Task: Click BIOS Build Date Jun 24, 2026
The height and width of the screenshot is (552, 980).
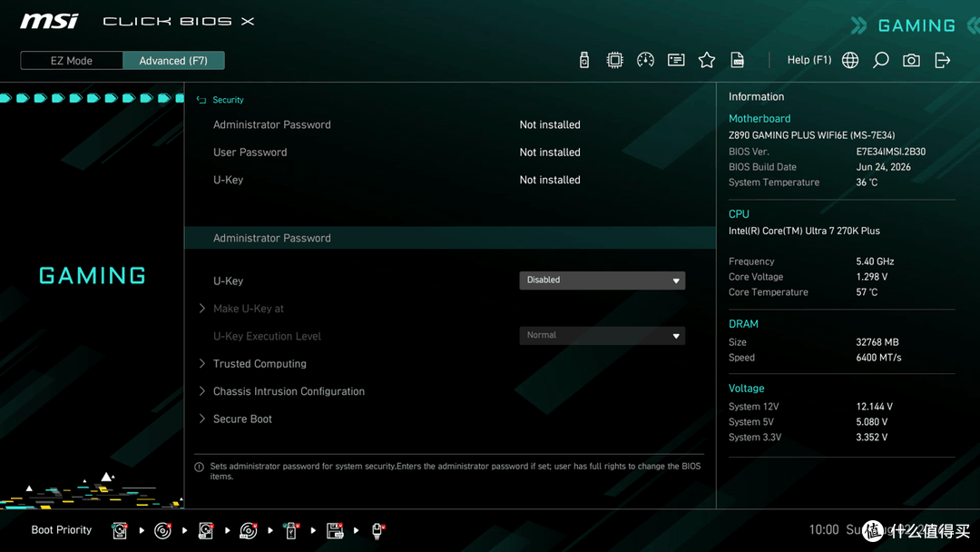Action: pyautogui.click(x=883, y=168)
